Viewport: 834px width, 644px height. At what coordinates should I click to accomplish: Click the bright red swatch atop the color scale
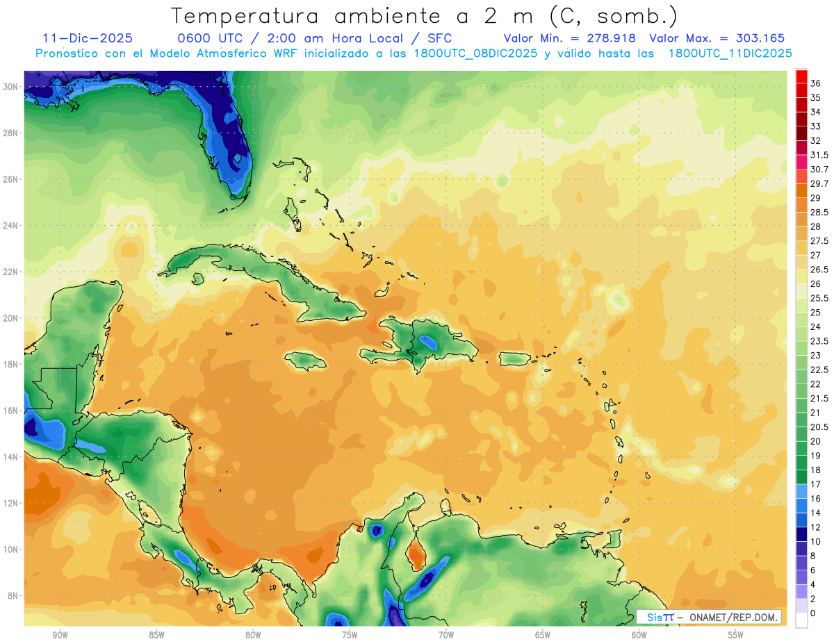click(801, 76)
